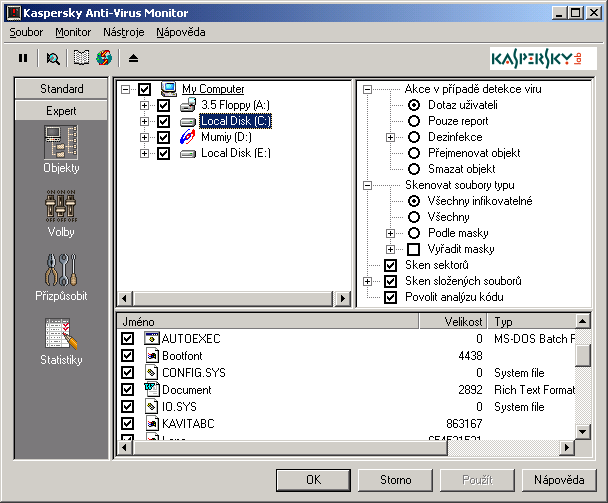
Task: Open the Nástroje menu
Action: pos(124,32)
